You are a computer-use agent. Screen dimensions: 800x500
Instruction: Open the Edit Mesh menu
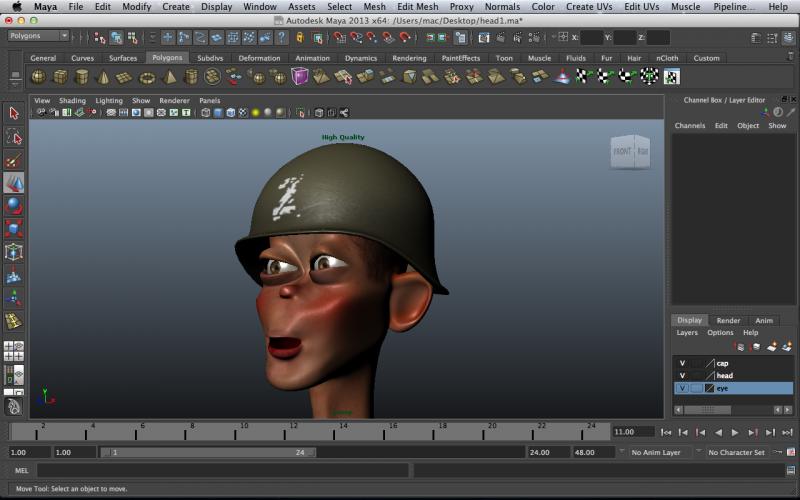(417, 6)
